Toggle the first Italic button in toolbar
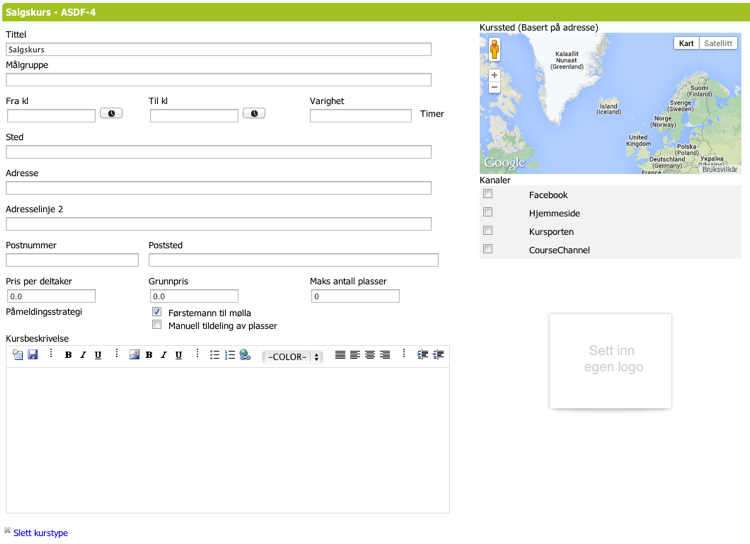This screenshot has height=544, width=750. point(83,355)
